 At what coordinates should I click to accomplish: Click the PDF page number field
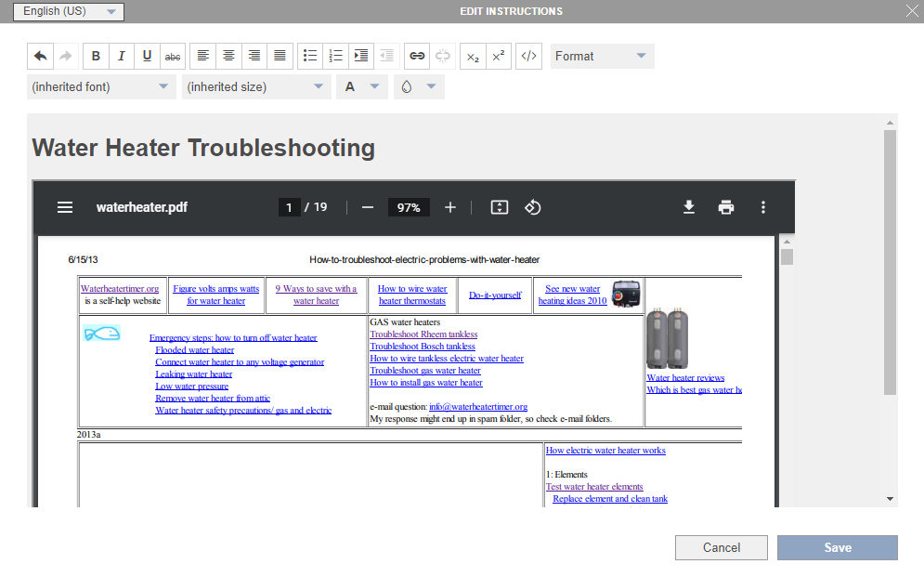click(289, 207)
